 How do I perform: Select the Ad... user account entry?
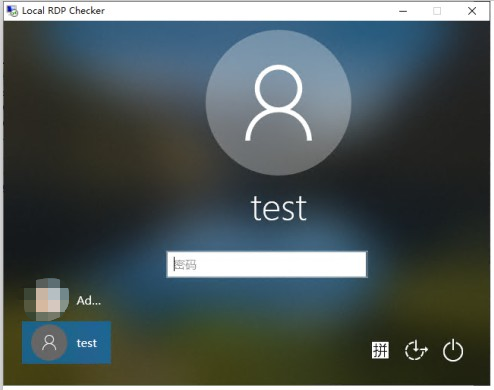click(x=66, y=299)
